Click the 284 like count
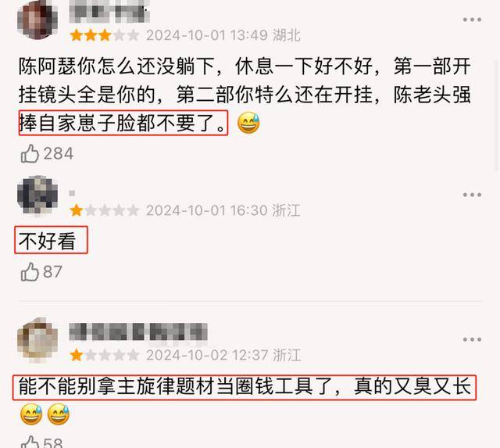 pos(59,154)
